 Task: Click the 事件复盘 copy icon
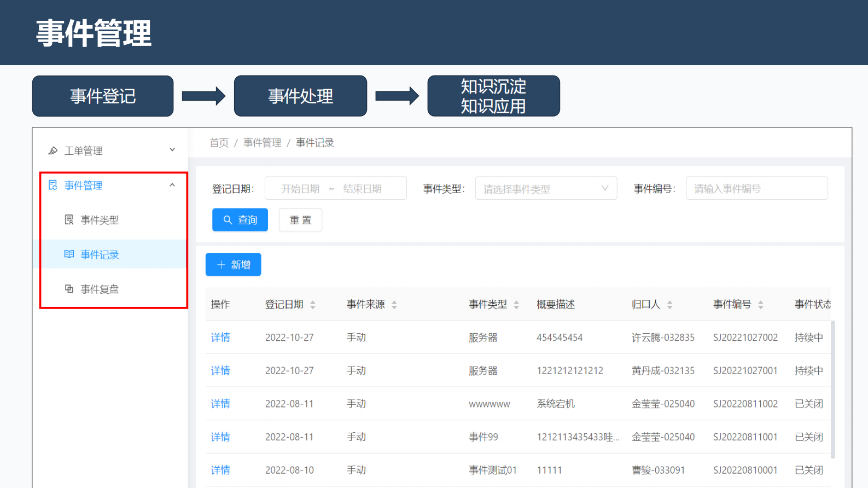point(69,289)
